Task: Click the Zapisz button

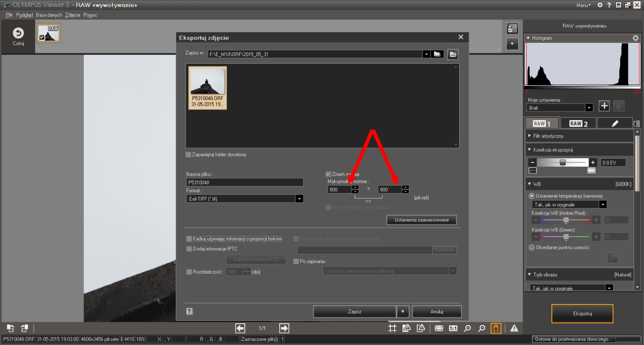Action: 354,312
